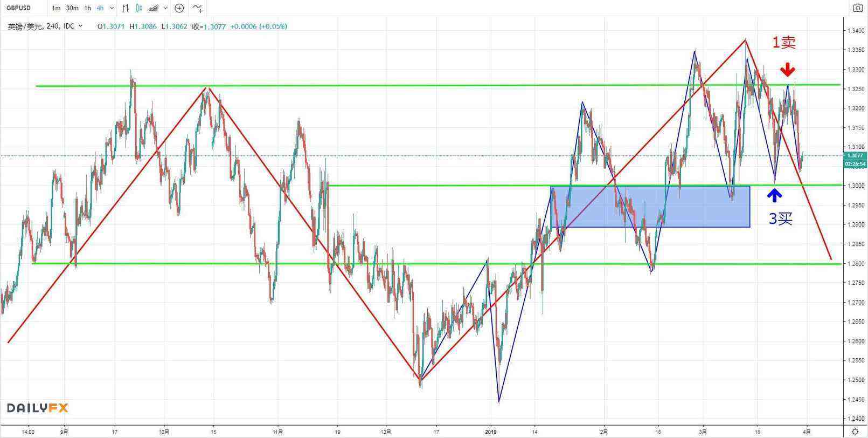Click the 1.2400 price axis label
This screenshot has width=868, height=438.
pyautogui.click(x=855, y=419)
